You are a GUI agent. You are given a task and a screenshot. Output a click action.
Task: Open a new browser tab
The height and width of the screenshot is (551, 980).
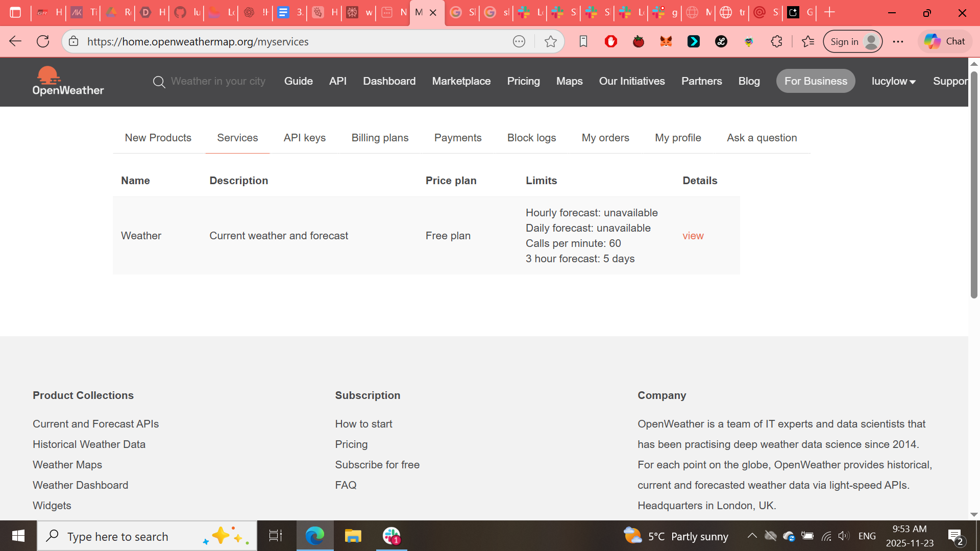(829, 12)
